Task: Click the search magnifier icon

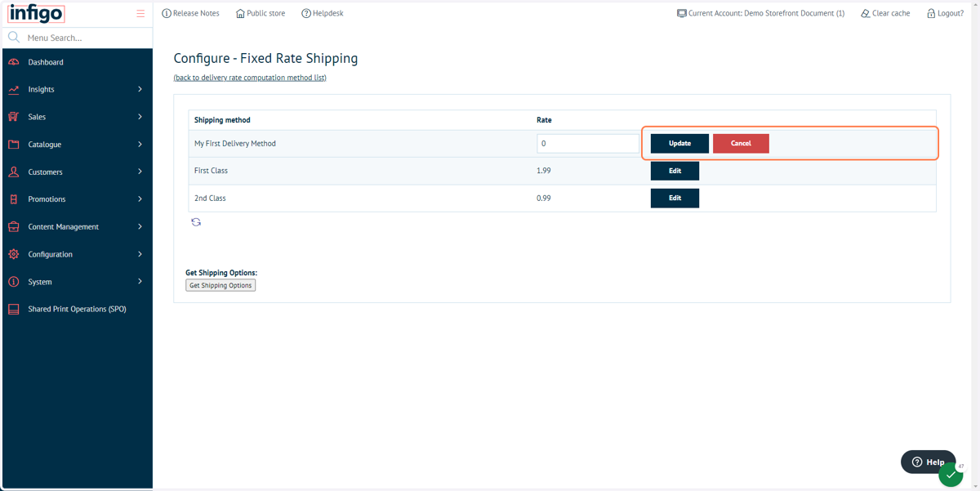Action: pos(14,38)
